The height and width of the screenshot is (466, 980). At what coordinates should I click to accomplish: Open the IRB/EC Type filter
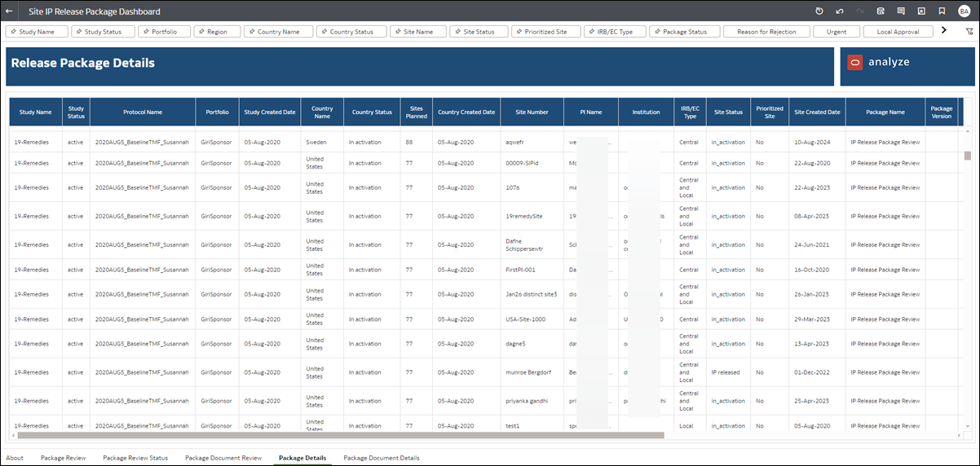(615, 32)
